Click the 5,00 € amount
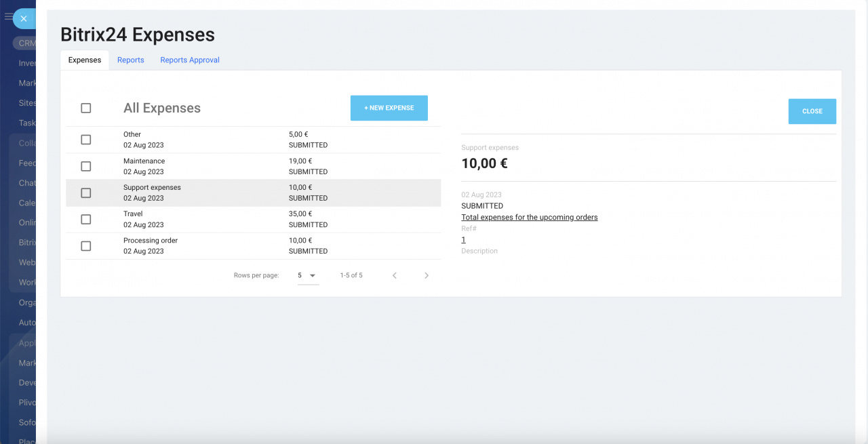 point(298,134)
